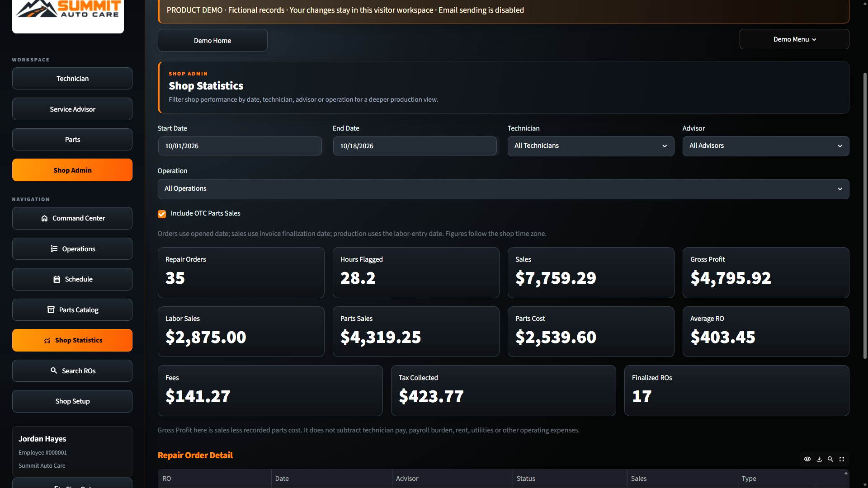Click the page vertical scrollbar
The height and width of the screenshot is (488, 868).
(x=865, y=216)
